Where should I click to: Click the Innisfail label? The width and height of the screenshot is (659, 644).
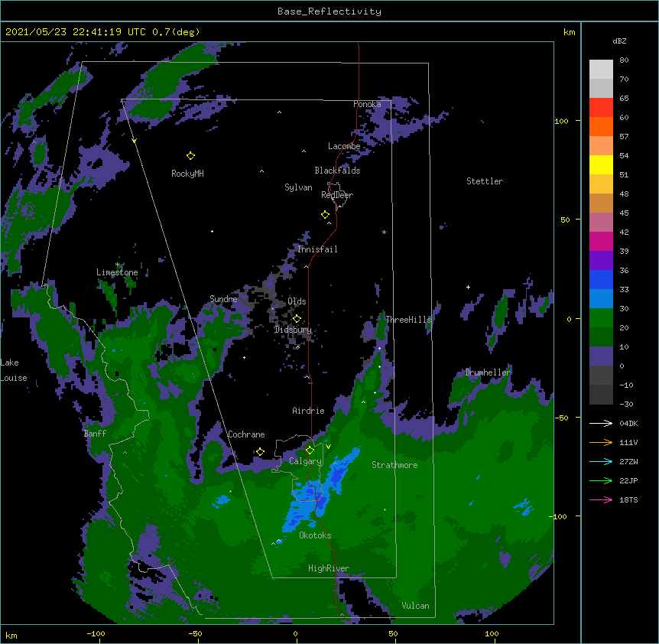coord(317,249)
